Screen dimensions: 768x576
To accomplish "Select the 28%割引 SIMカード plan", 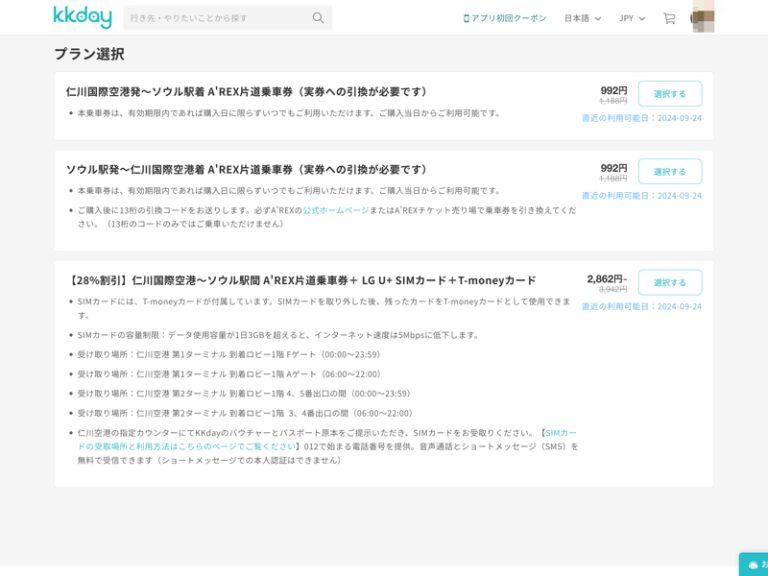I will 669,283.
